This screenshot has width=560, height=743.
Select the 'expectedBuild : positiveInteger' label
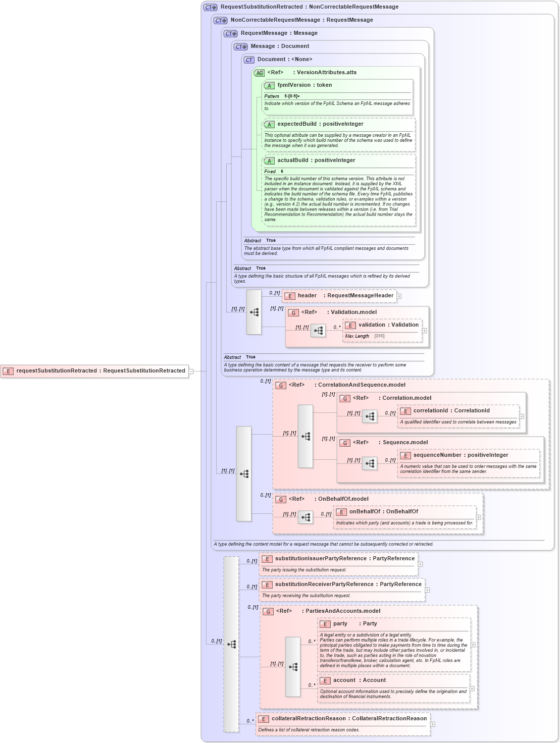tap(320, 124)
